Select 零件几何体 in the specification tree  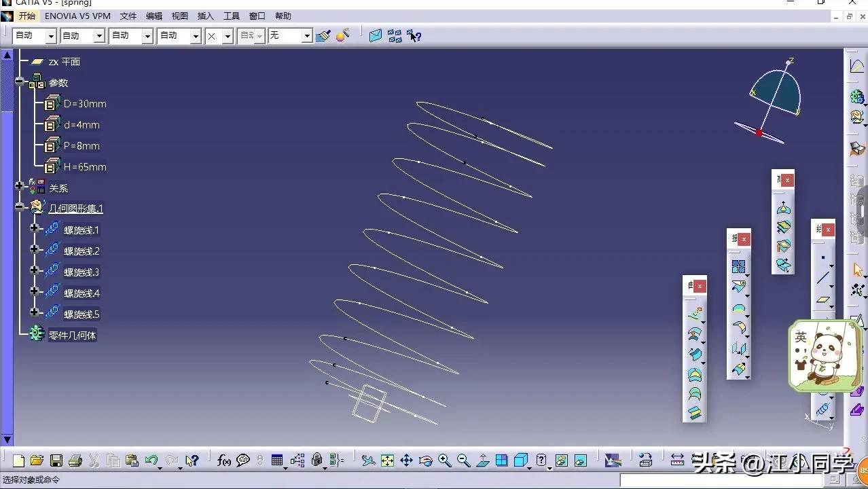coord(72,335)
